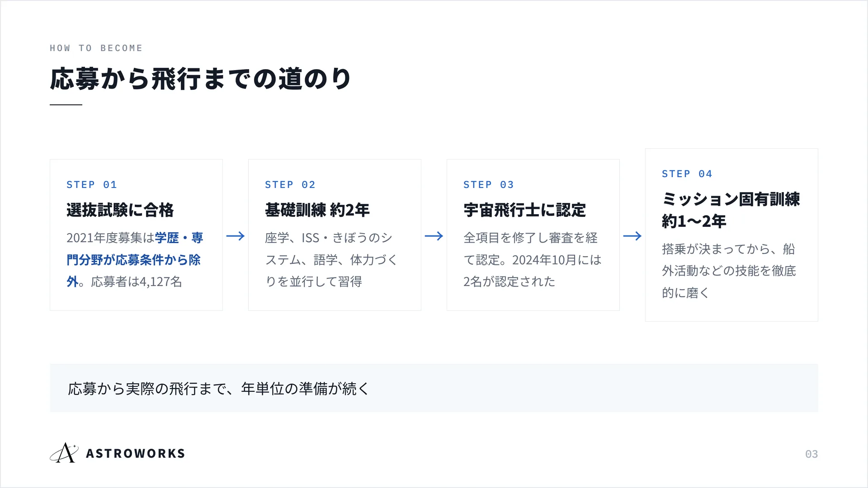Click the highlighted text '学歴・専門分野が応募条件から除外'
Viewport: 868px width, 488px height.
pyautogui.click(x=134, y=260)
